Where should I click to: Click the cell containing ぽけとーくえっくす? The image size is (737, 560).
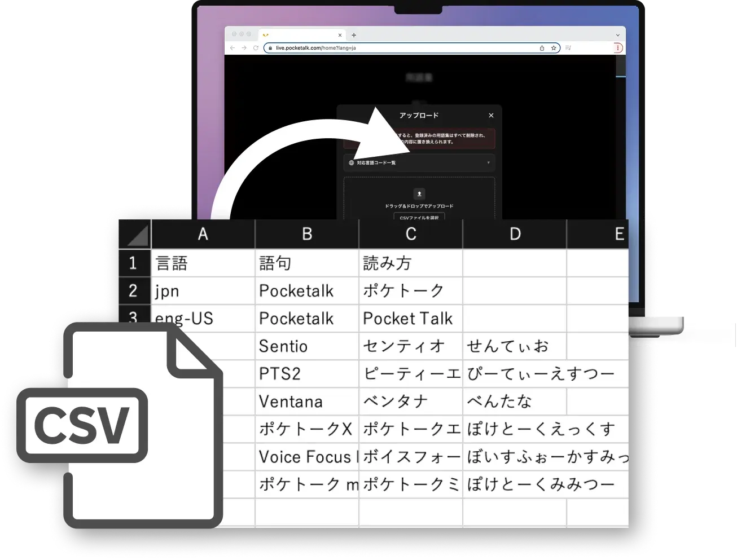pyautogui.click(x=541, y=429)
